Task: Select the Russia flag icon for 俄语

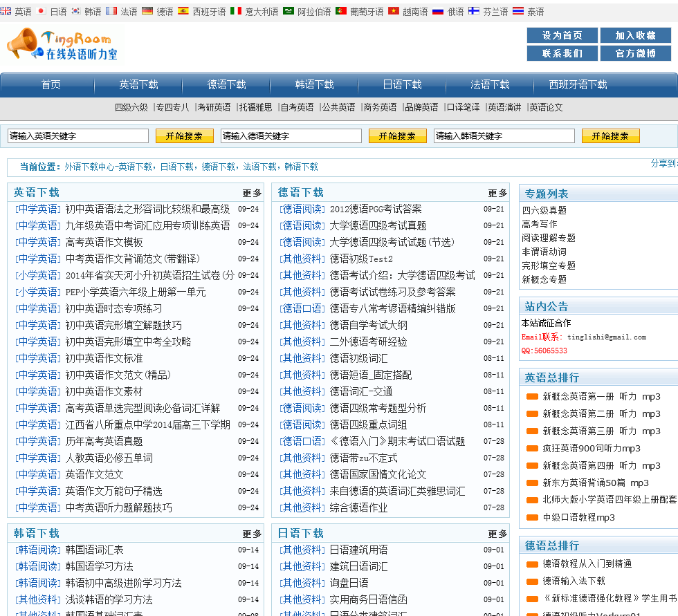Action: (x=438, y=11)
